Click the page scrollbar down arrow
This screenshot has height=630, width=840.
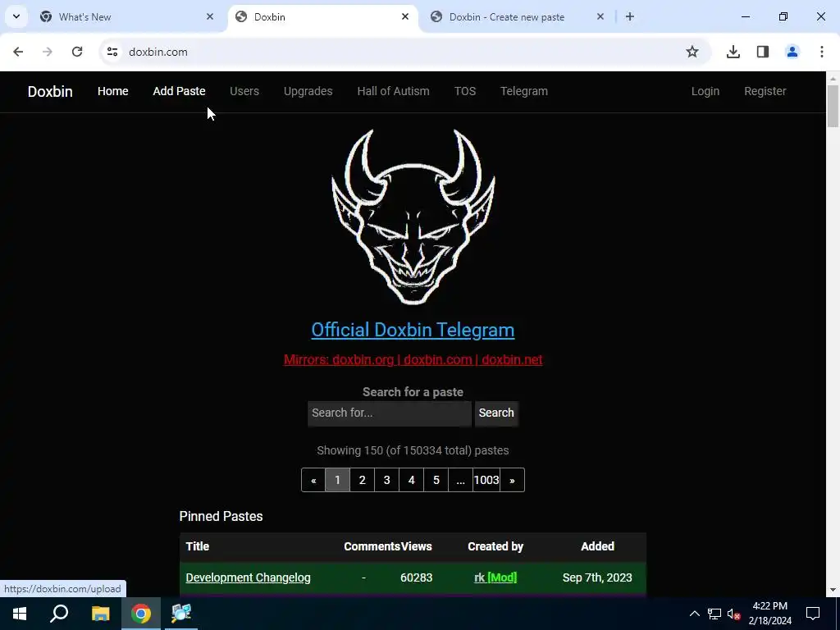click(833, 590)
